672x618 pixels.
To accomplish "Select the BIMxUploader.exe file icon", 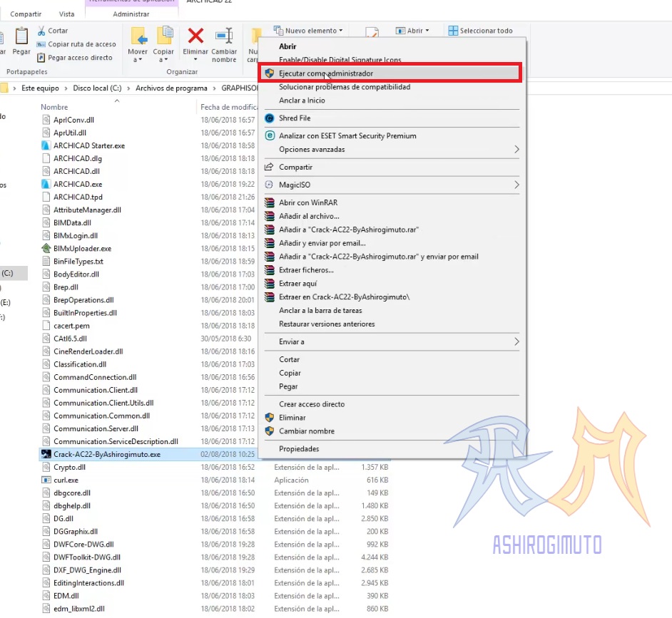I will (x=46, y=248).
